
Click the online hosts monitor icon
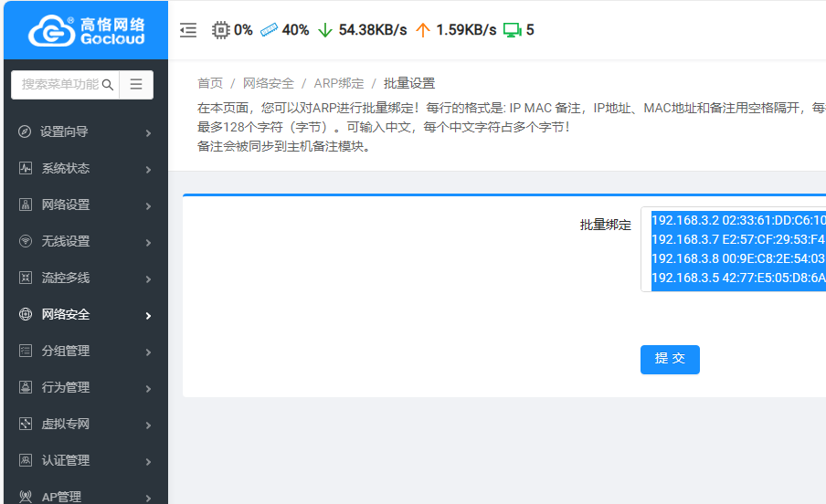pyautogui.click(x=512, y=30)
